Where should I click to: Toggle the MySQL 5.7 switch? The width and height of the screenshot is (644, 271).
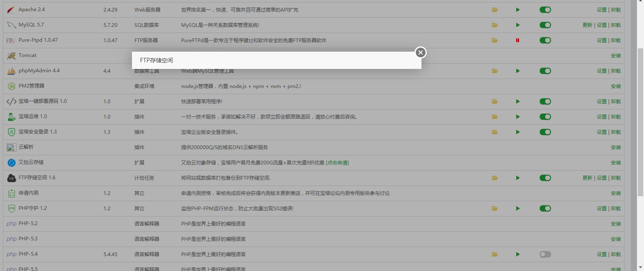pyautogui.click(x=545, y=25)
